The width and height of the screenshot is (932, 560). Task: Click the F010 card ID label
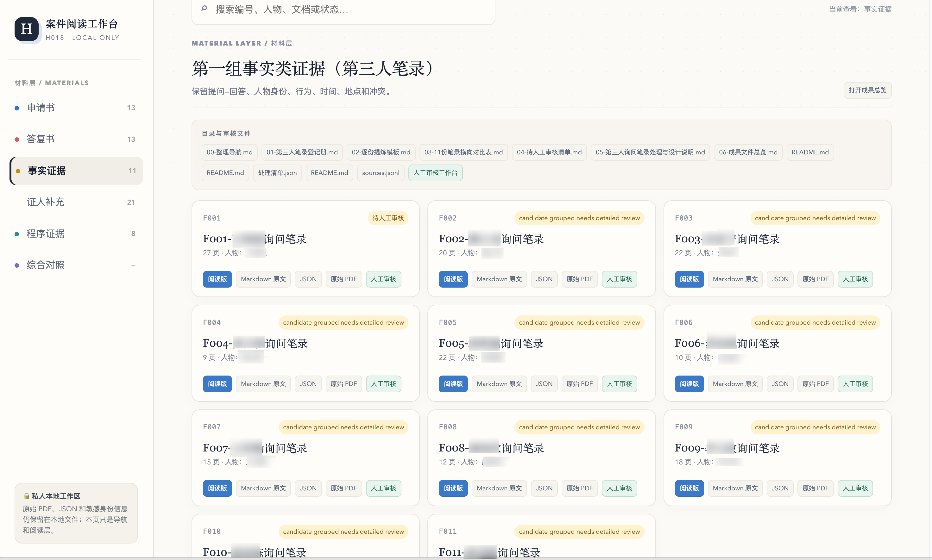[x=212, y=531]
